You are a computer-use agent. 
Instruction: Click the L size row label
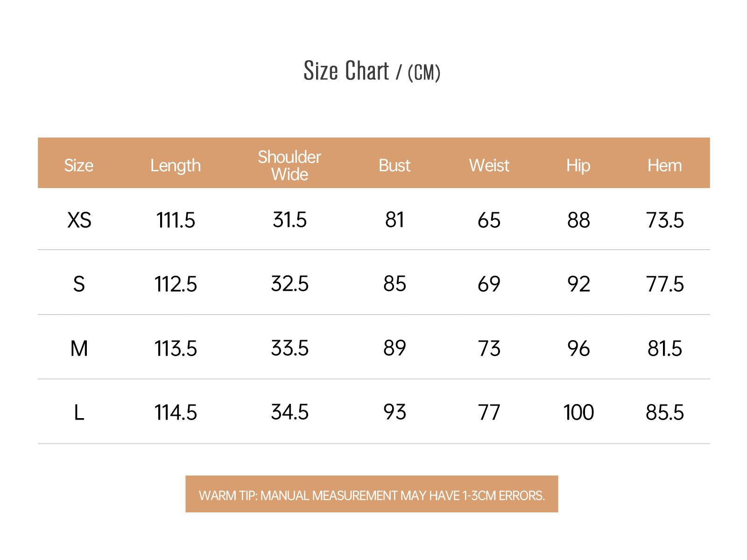tap(79, 413)
